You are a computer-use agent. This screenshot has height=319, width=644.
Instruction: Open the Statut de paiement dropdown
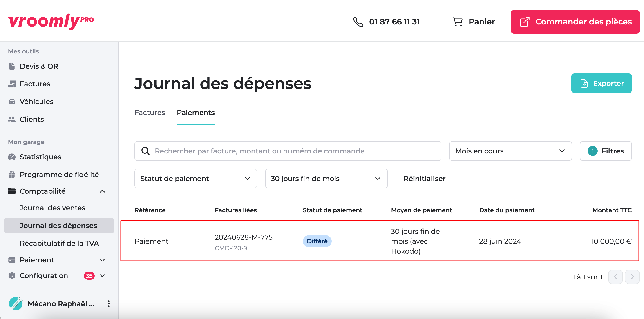pyautogui.click(x=195, y=179)
